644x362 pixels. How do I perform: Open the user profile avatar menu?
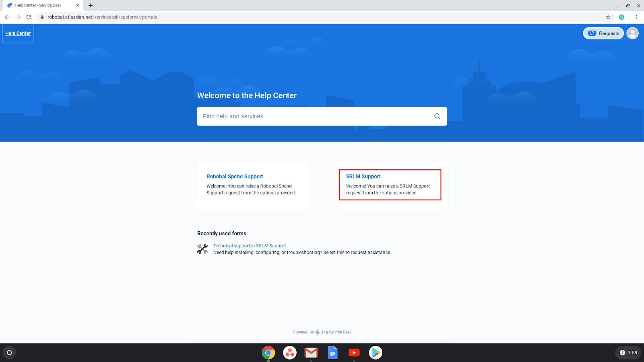(x=632, y=33)
